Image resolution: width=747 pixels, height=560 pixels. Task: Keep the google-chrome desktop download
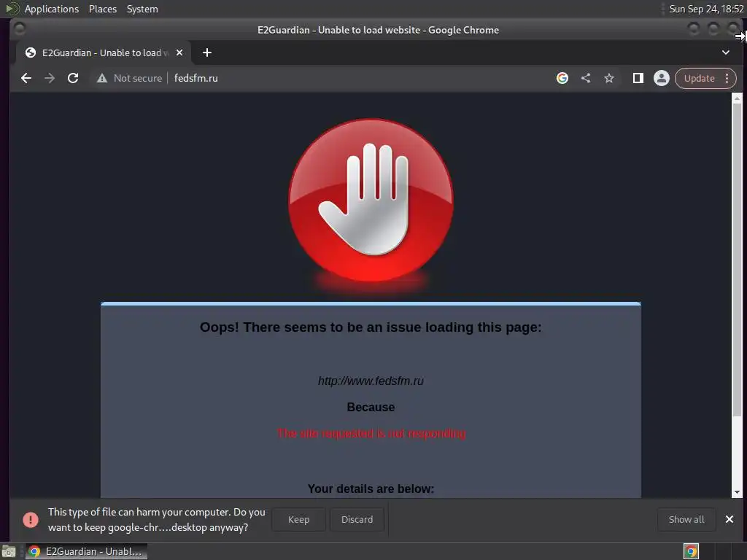(x=298, y=519)
